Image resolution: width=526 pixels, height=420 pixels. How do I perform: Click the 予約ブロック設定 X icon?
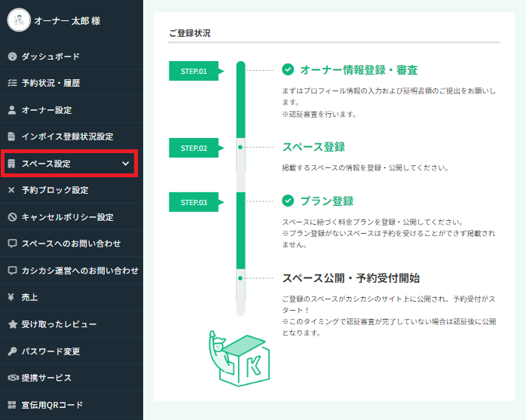coord(11,190)
